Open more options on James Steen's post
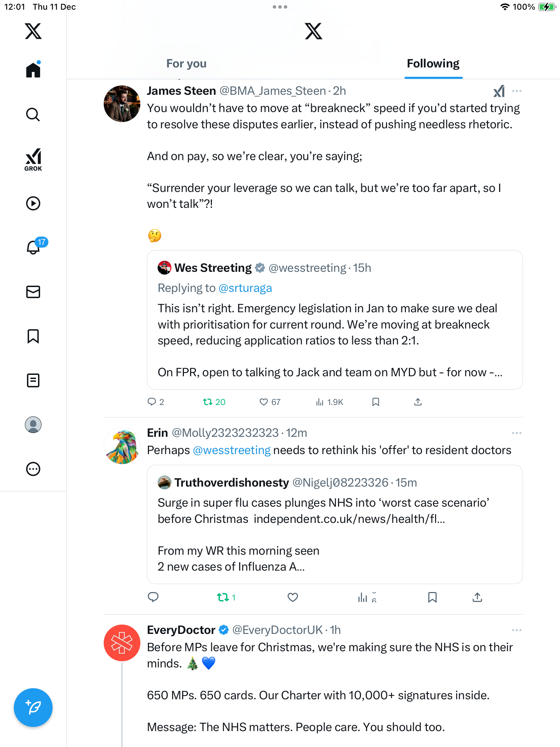Screen dimensions: 560x747 517,91
